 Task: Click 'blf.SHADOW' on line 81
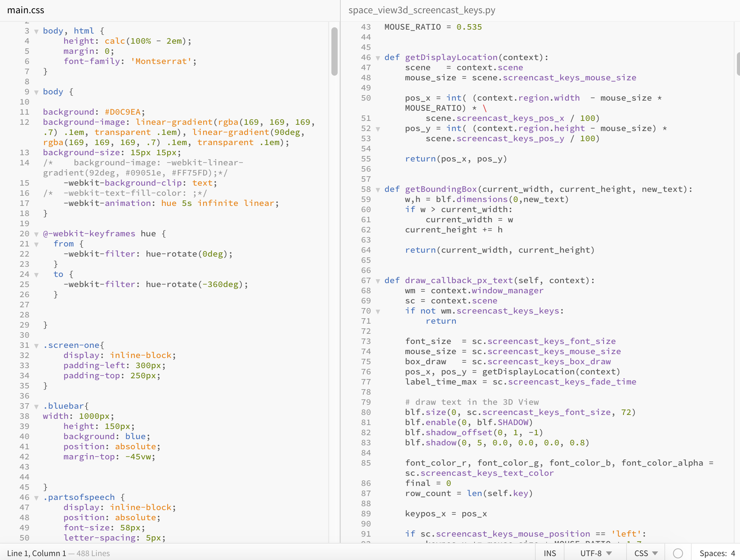click(503, 422)
